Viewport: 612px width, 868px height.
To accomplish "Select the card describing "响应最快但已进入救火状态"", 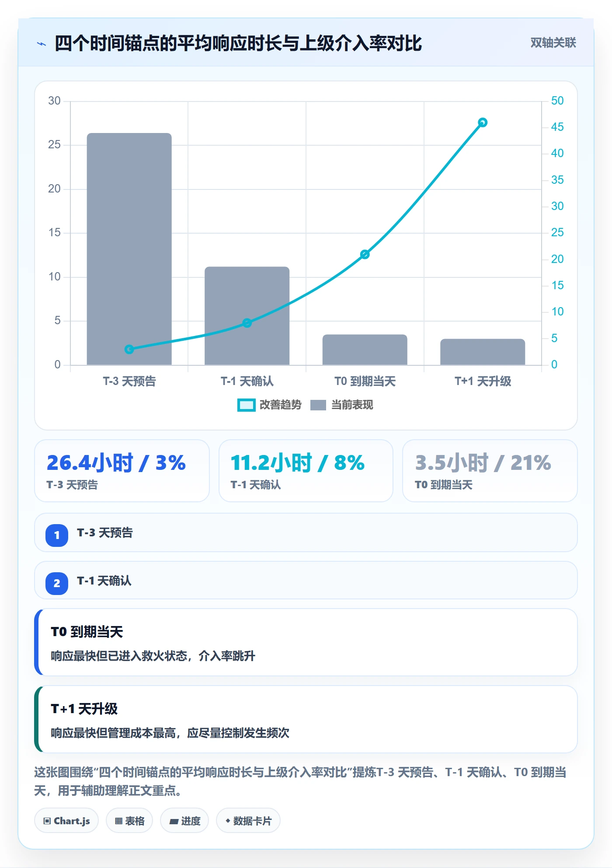I will (306, 642).
